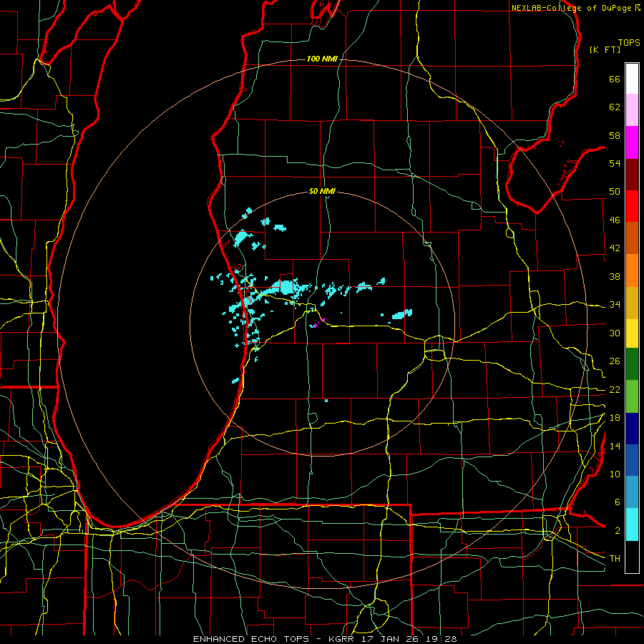
Task: Click the NEXLAB-College of DuPage credit text
Action: click(571, 8)
